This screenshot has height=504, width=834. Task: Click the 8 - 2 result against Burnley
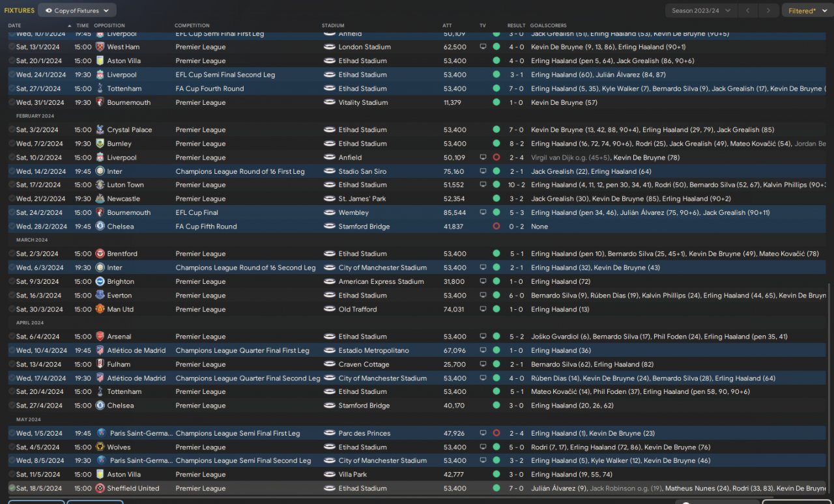517,143
